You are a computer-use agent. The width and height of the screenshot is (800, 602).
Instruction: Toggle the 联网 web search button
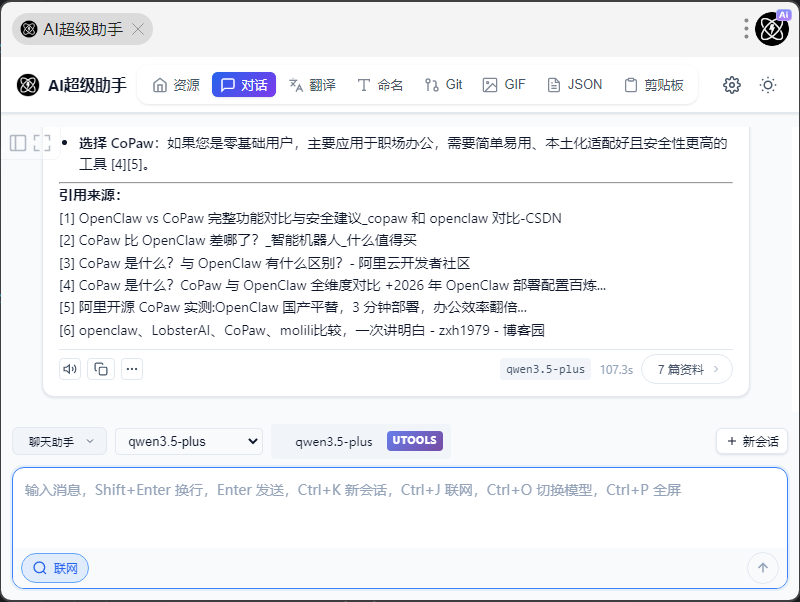coord(56,568)
